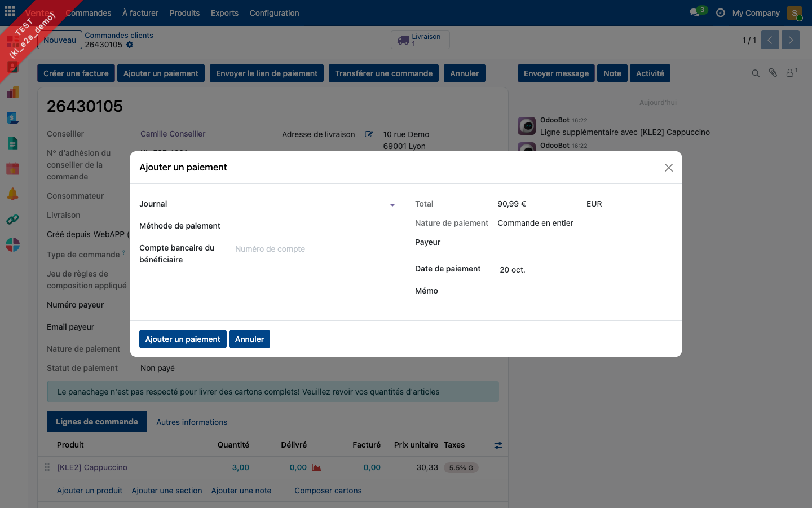812x508 pixels.
Task: Open the bell notifications sidebar app
Action: [x=12, y=194]
